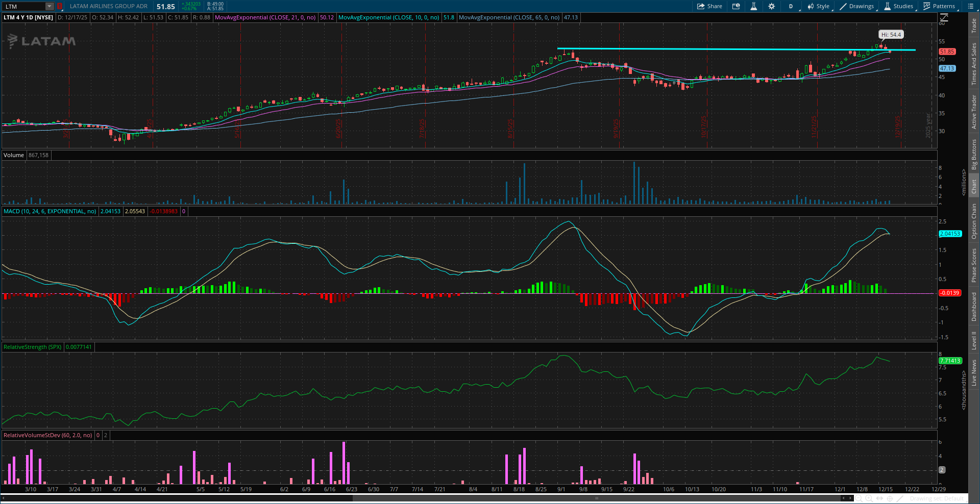This screenshot has width=980, height=504.
Task: Click the 51.85 red price axis tag
Action: tap(947, 52)
